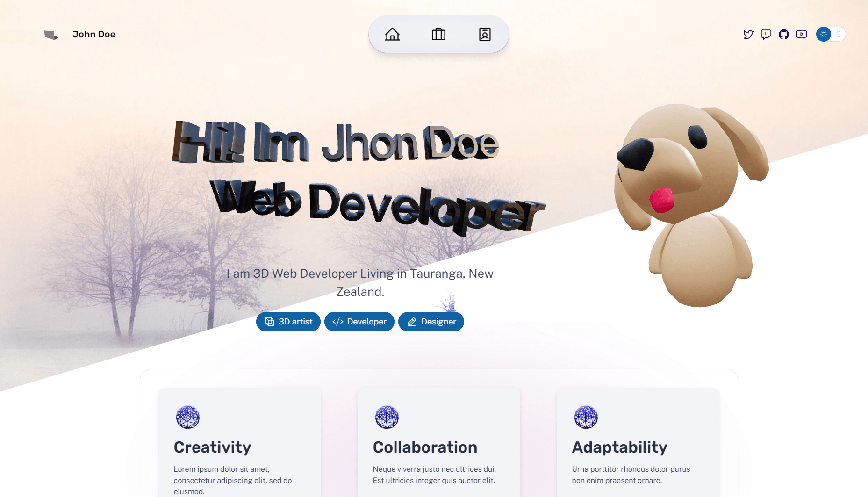
Task: Open the Twitter profile icon
Action: pos(748,34)
